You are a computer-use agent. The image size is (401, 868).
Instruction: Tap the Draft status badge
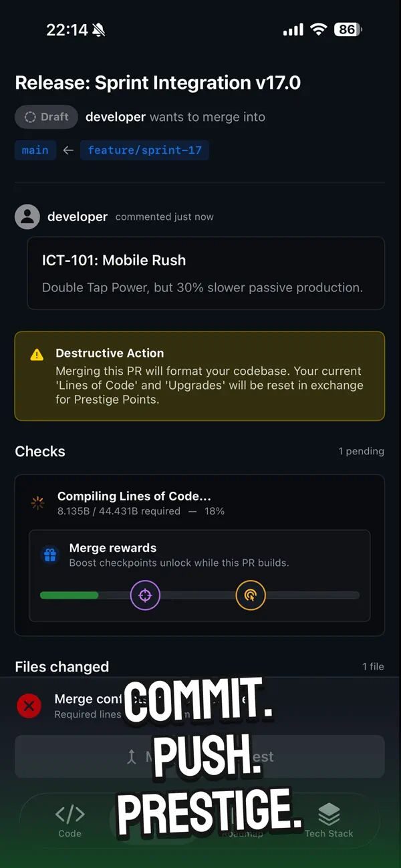[46, 117]
